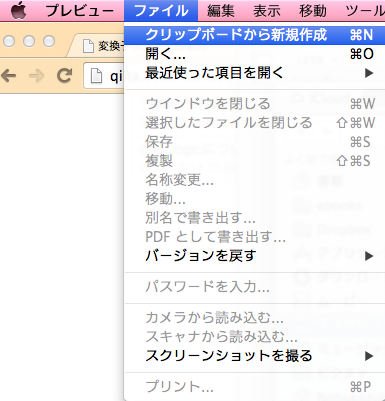Click 移動... entry in file menu

(255, 199)
